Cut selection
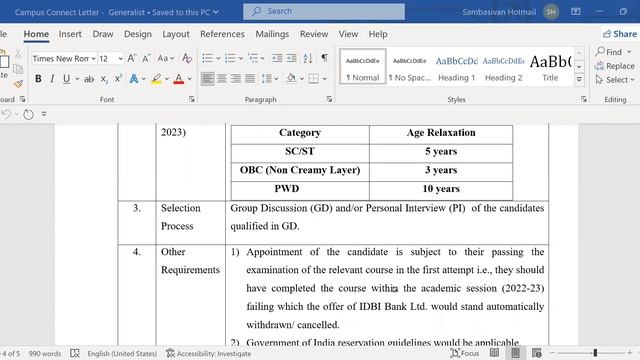This screenshot has width=640, height=360. (x=18, y=53)
